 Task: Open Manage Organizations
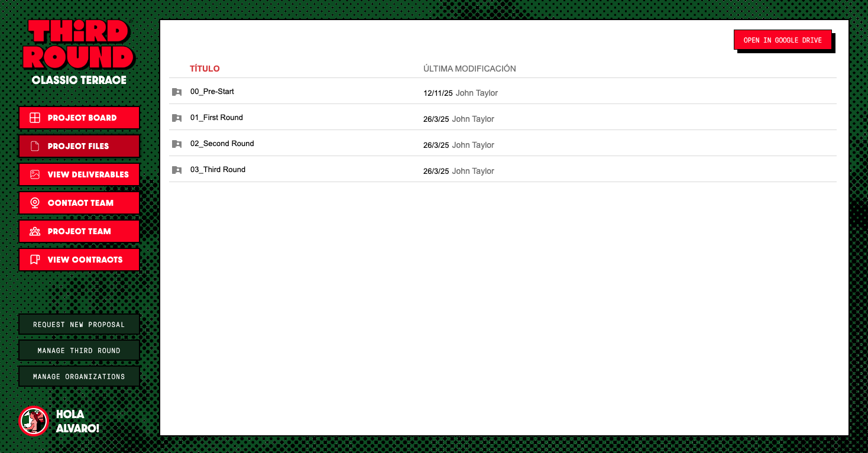79,377
